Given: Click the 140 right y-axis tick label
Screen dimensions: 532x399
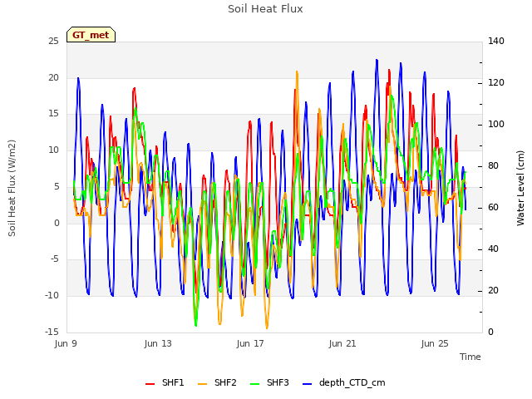Looking at the screenshot, I should coord(496,42).
